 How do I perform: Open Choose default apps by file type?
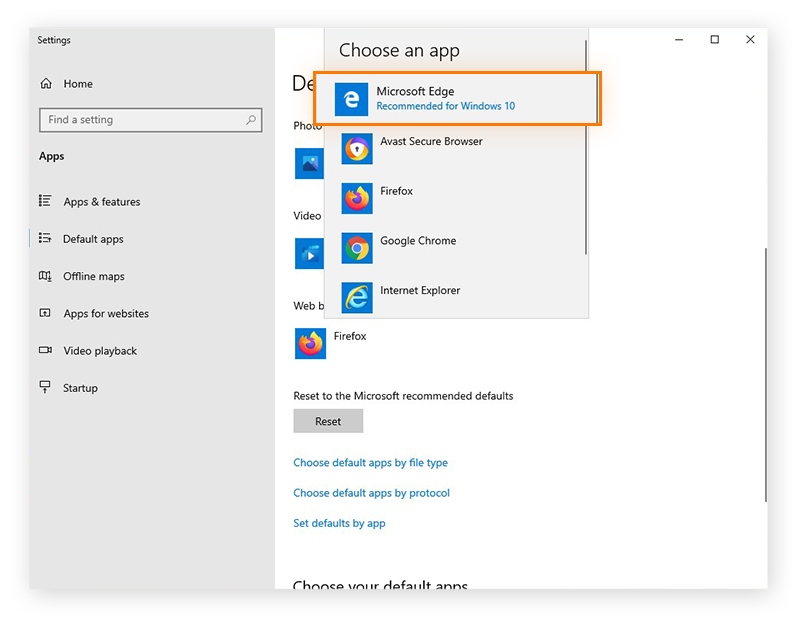coord(371,462)
